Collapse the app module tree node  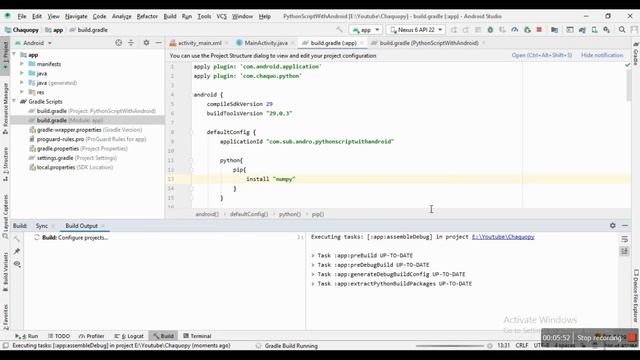15,54
